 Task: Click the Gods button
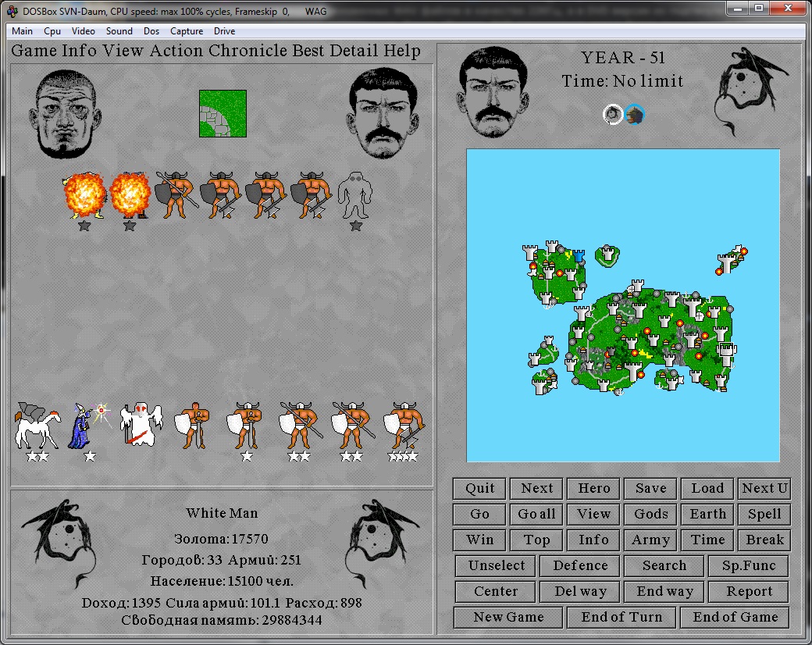click(x=650, y=515)
